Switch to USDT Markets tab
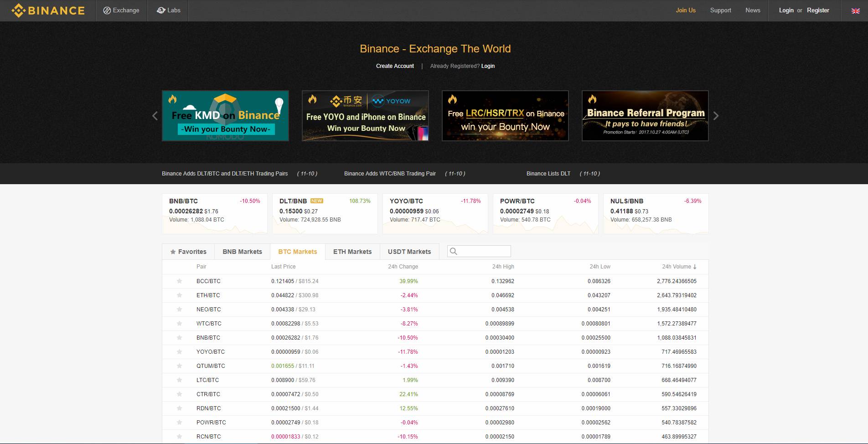Screen dimensions: 868x444 click(x=409, y=252)
